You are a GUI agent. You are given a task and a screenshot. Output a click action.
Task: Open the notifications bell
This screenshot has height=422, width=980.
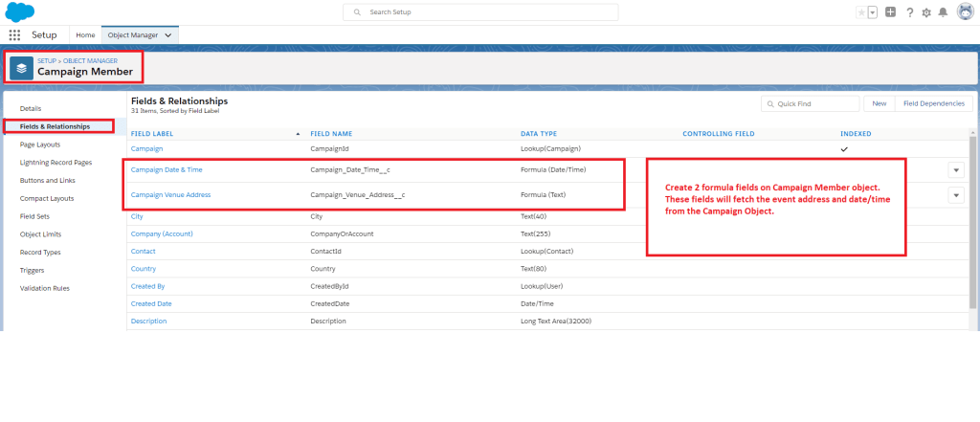tap(943, 12)
